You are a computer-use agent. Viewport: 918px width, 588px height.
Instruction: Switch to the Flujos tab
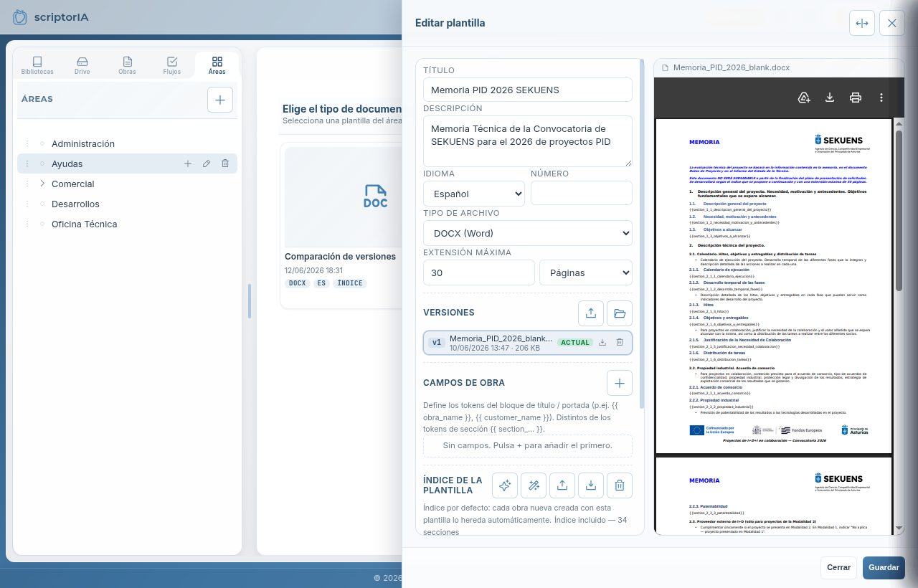click(x=172, y=65)
